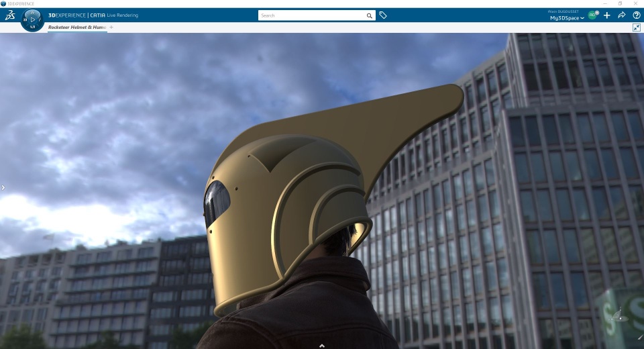Click the plus Add icon in top bar
The image size is (644, 349).
point(607,15)
